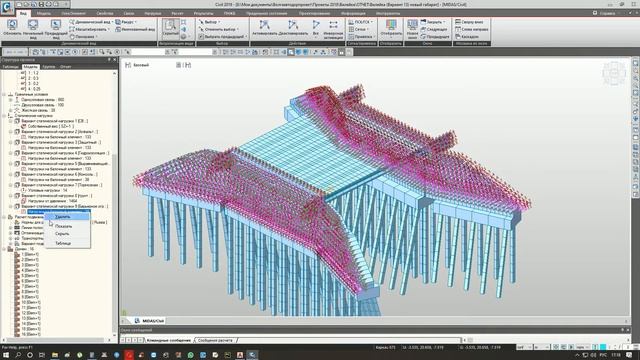Open the Вид ribbon tab
Viewport: 640px width, 360px height.
(23, 13)
